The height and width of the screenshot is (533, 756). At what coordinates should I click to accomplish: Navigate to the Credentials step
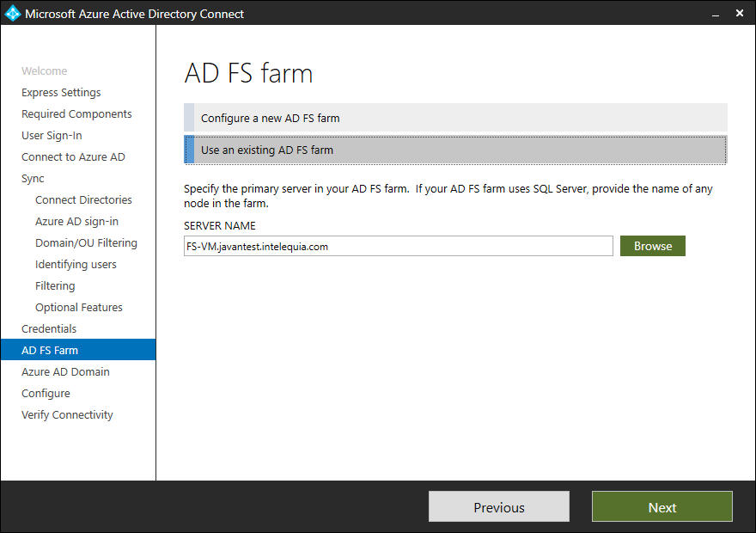[x=49, y=328]
